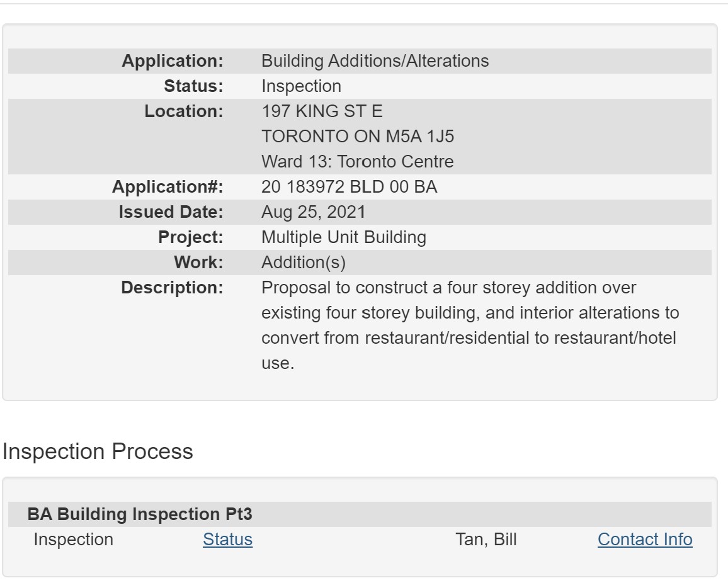Click the Addition(s) work value
728x583 pixels.
click(303, 263)
